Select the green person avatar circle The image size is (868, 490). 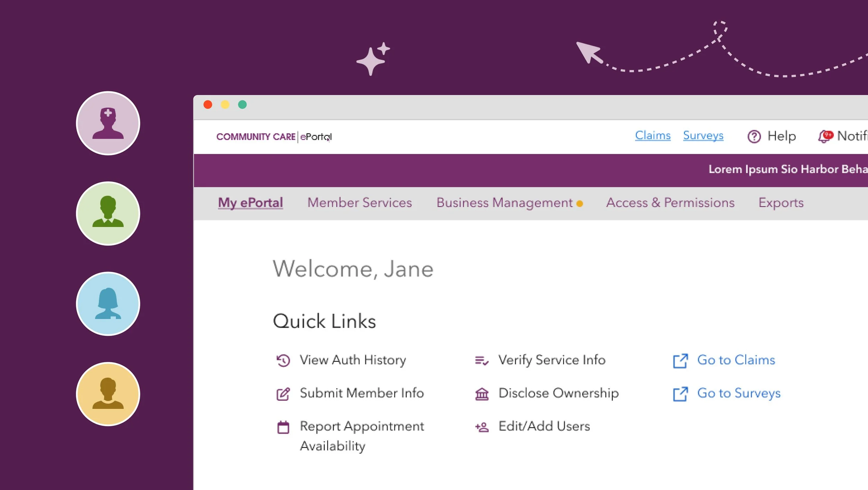(108, 214)
